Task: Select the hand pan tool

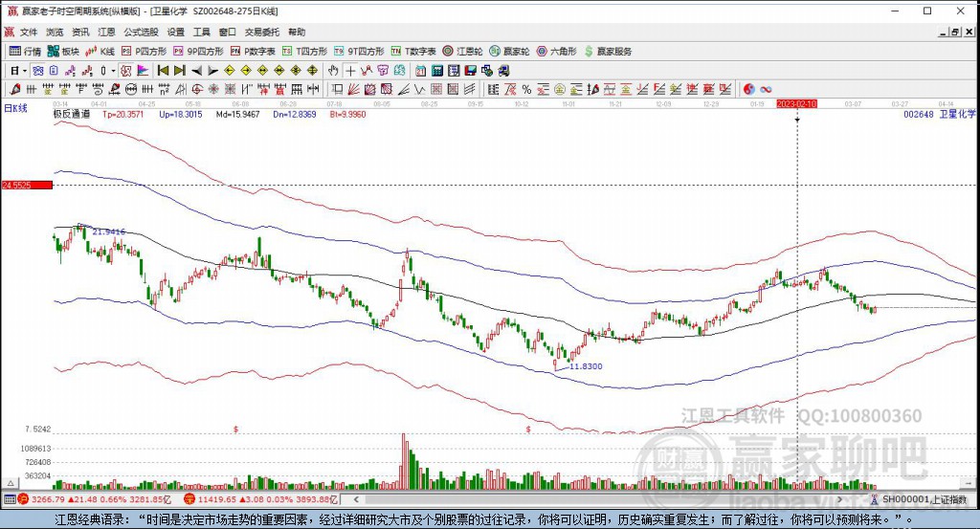Action: tap(333, 70)
